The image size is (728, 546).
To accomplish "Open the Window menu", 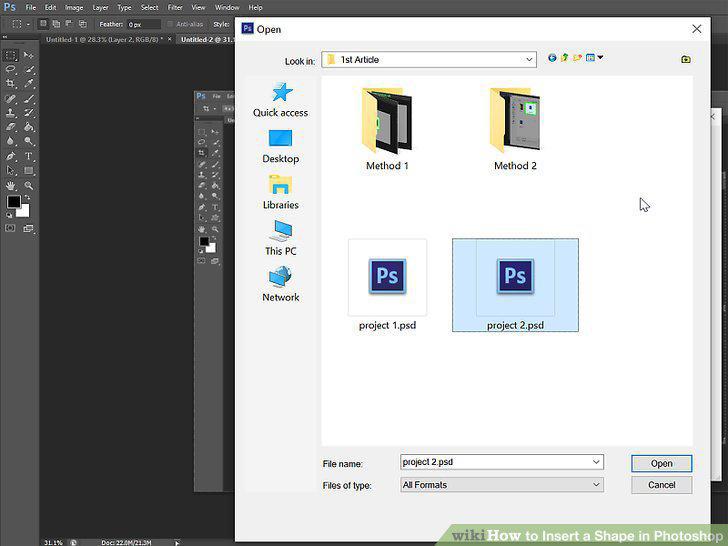I will 227,7.
